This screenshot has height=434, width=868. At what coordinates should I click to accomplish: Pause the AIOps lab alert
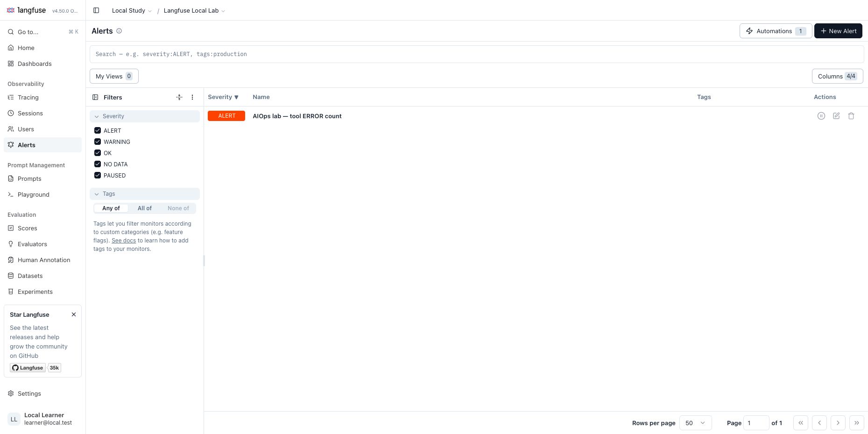point(821,116)
